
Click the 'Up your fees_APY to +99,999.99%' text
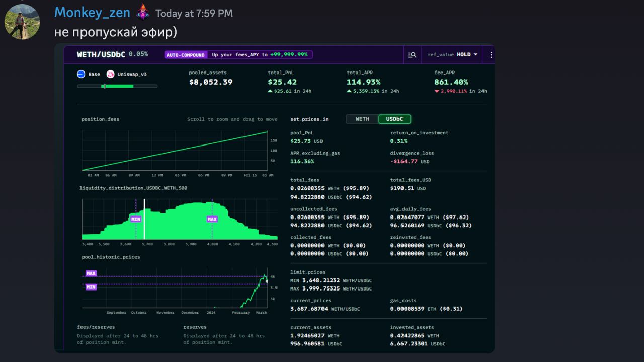tap(260, 55)
